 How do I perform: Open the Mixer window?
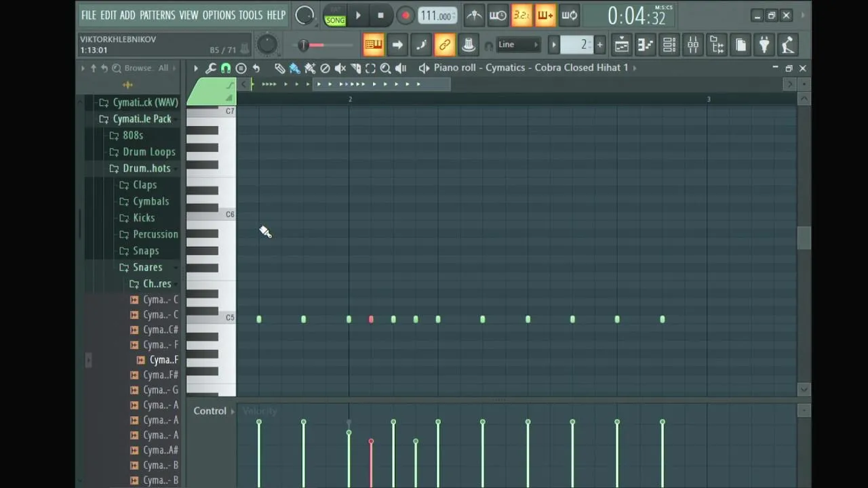(x=693, y=45)
